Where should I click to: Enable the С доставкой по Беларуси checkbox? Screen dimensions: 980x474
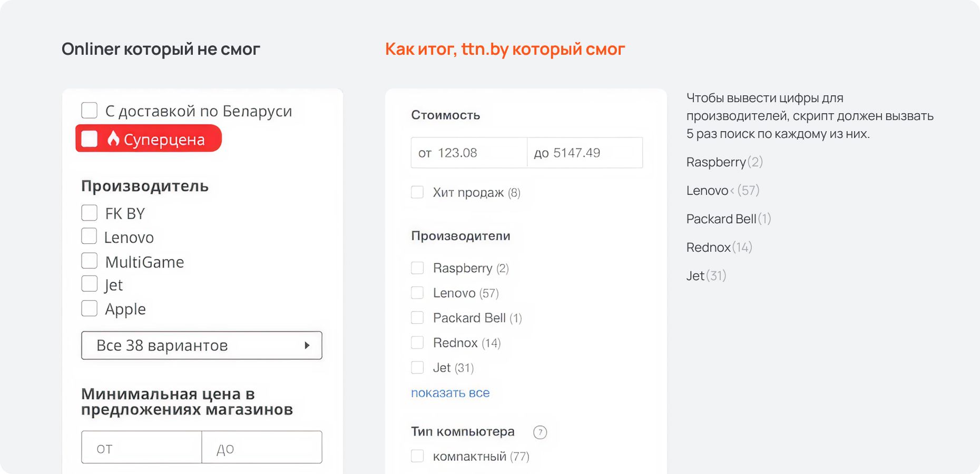tap(90, 111)
